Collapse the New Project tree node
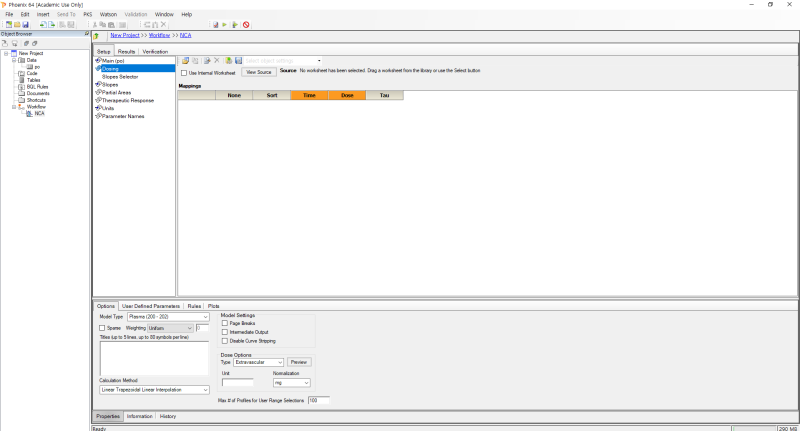Viewport: 800px width, 431px height. tap(6, 53)
